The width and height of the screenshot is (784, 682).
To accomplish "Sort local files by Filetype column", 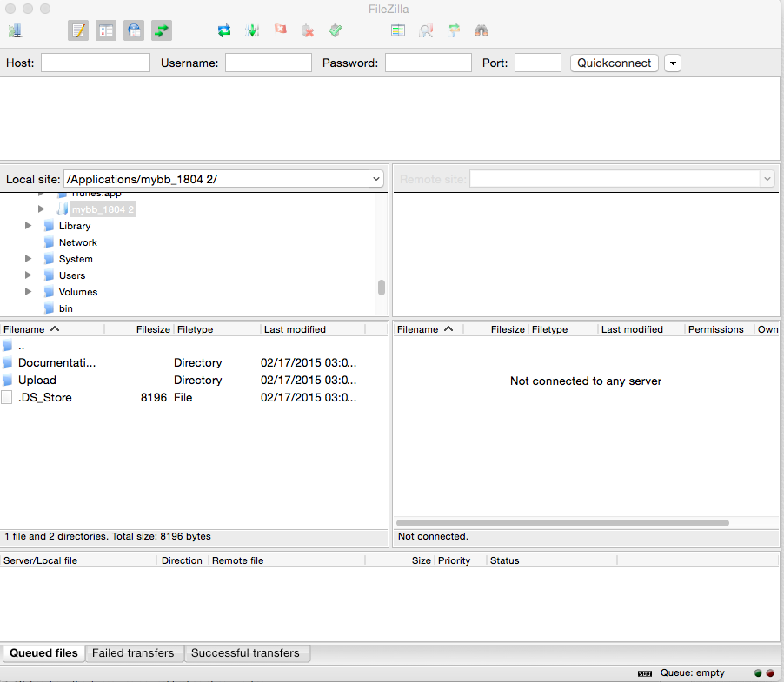I will click(216, 329).
